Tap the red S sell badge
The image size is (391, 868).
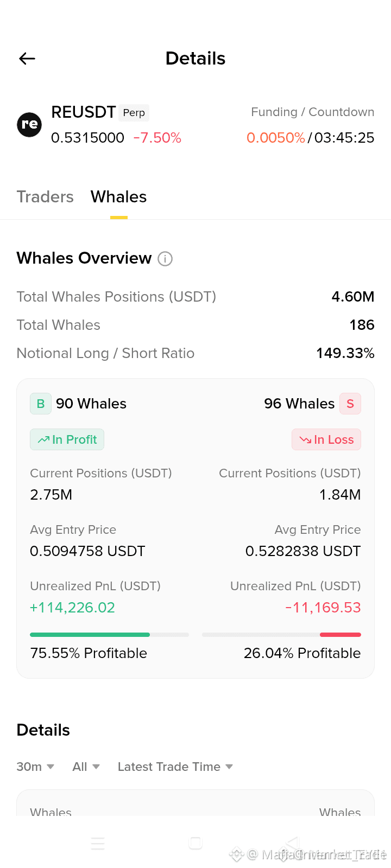(x=350, y=404)
